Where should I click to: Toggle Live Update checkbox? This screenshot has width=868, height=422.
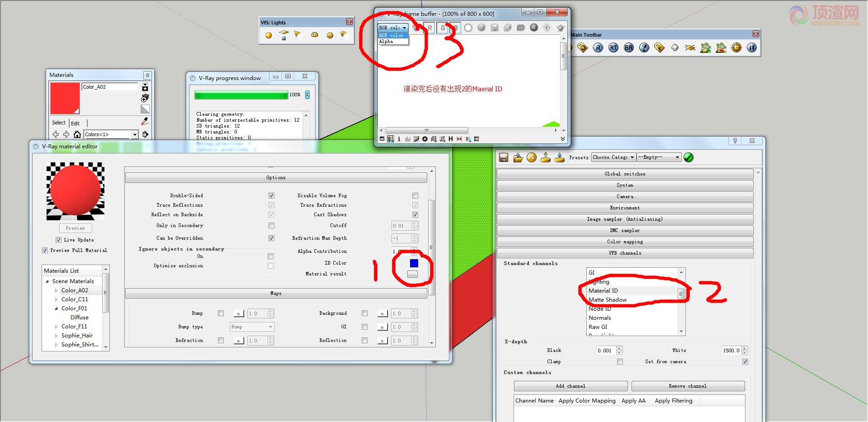[x=58, y=240]
